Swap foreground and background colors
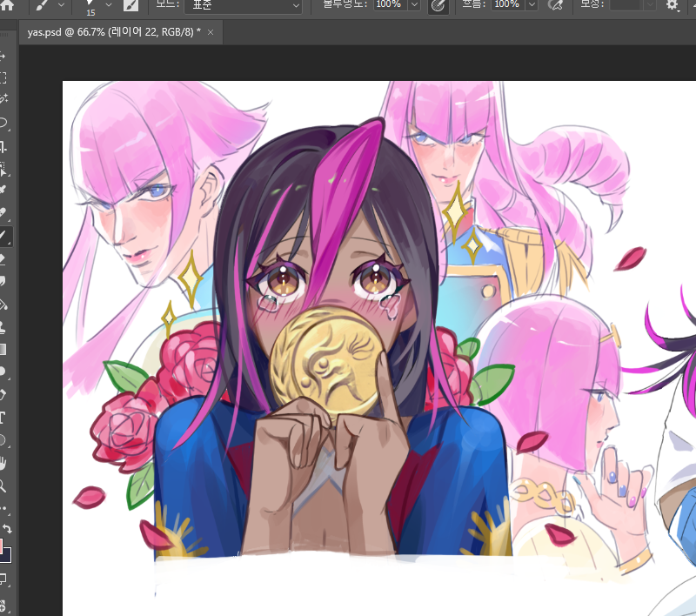Image resolution: width=696 pixels, height=616 pixels. 7,529
